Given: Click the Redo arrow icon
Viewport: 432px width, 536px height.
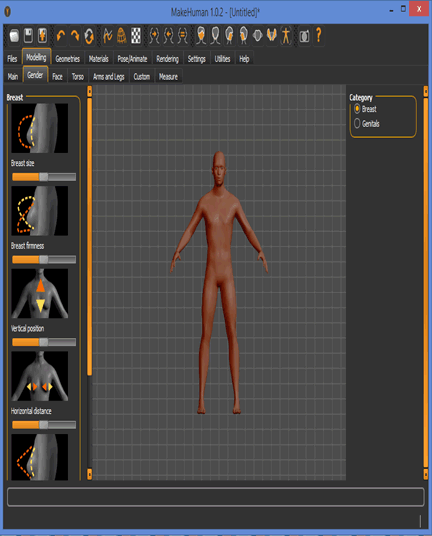Looking at the screenshot, I should point(75,35).
